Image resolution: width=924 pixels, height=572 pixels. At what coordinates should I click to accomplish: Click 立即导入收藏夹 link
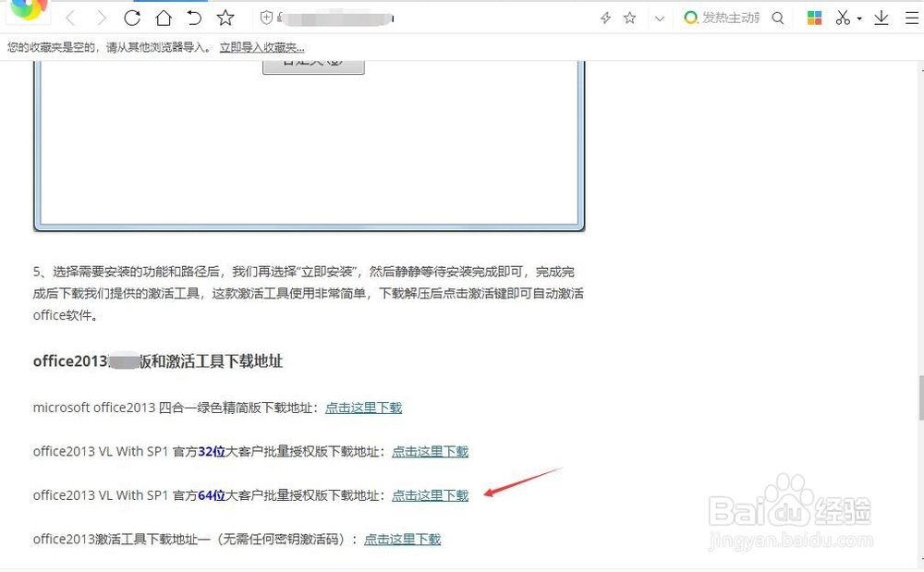point(261,48)
